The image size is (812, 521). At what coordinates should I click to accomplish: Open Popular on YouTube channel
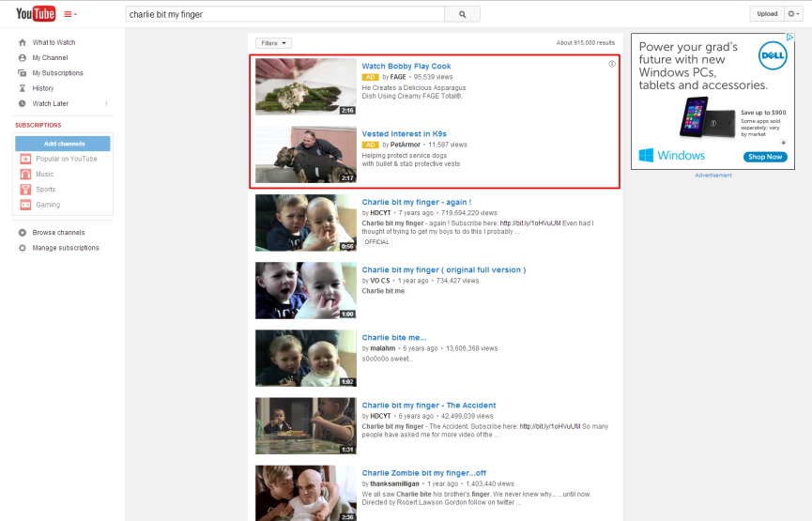tap(67, 159)
